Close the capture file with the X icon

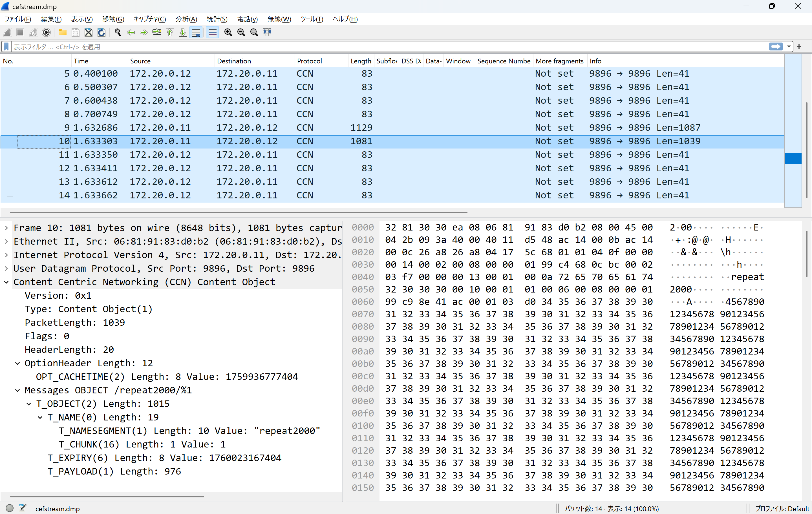point(88,32)
